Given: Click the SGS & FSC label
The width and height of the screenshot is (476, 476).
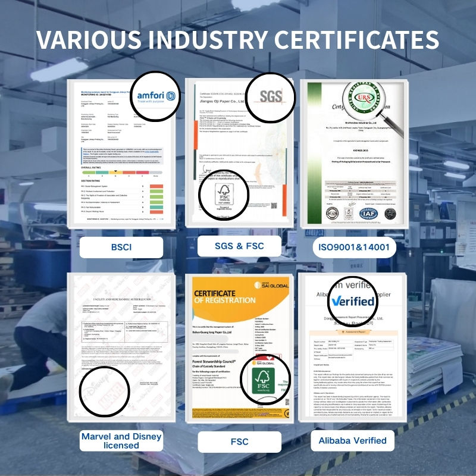Looking at the screenshot, I should [239, 246].
